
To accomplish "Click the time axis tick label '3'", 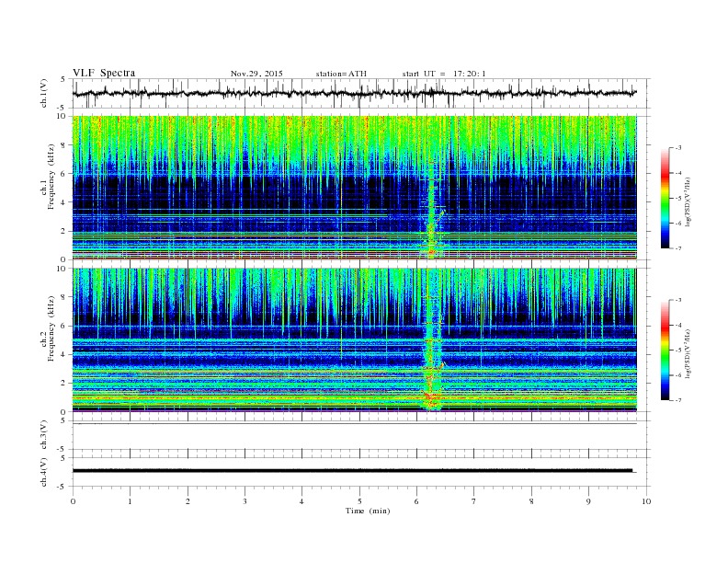I will (x=245, y=501).
